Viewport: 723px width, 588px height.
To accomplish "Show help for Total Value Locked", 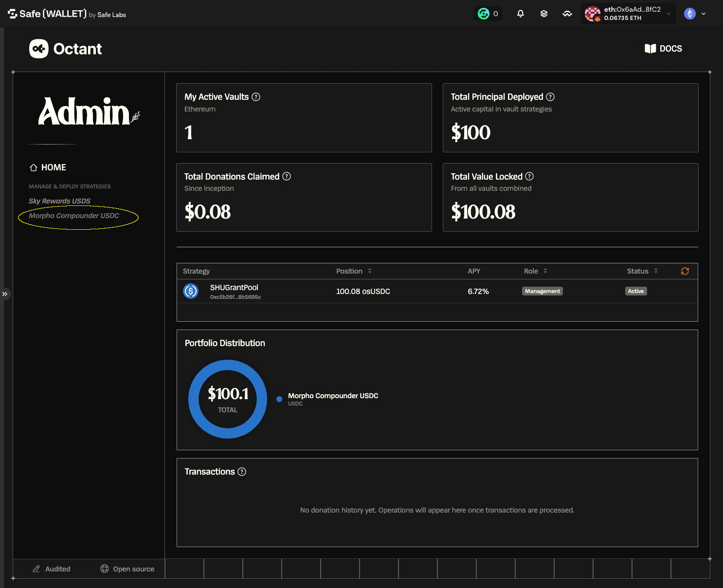I will point(529,176).
